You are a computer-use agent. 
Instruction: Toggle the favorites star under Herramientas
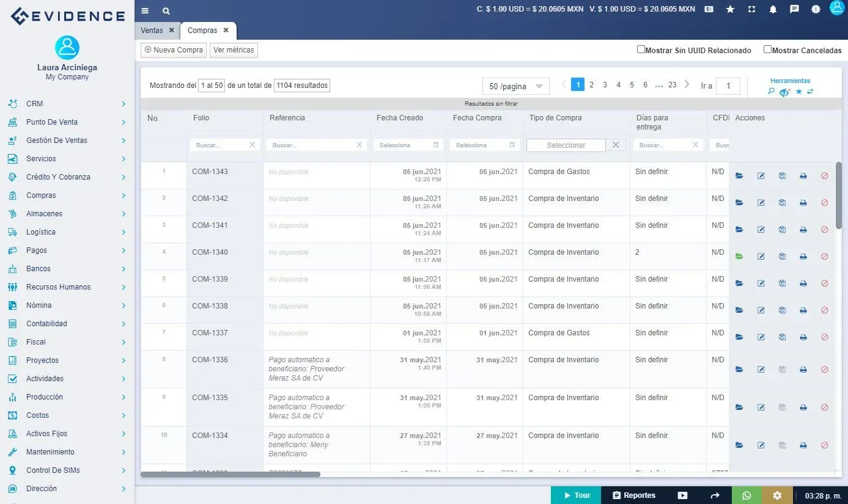(798, 92)
